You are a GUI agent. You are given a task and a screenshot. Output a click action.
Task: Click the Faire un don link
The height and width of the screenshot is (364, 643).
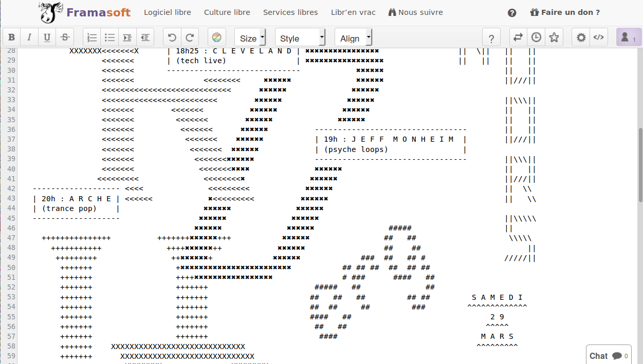[565, 12]
